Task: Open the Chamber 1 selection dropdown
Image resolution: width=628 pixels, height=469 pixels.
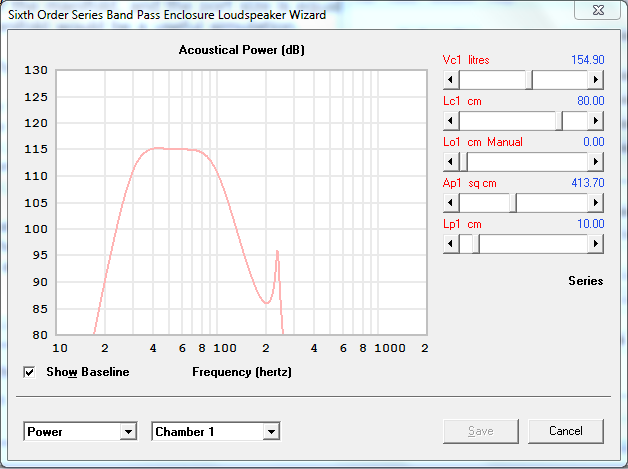Action: [x=271, y=432]
